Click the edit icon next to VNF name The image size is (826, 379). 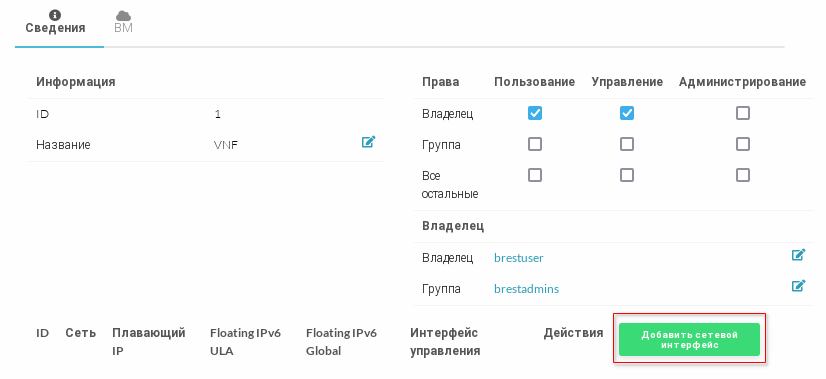coord(368,142)
